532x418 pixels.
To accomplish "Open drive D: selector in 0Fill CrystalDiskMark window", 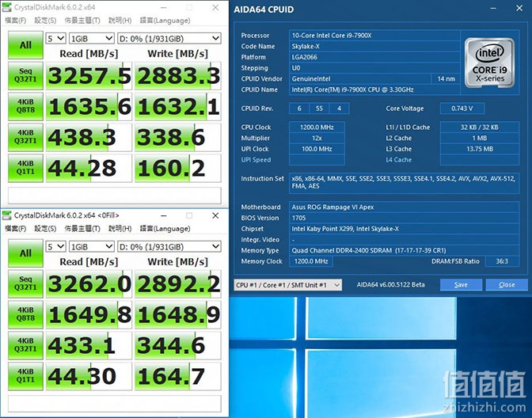I will 169,247.
